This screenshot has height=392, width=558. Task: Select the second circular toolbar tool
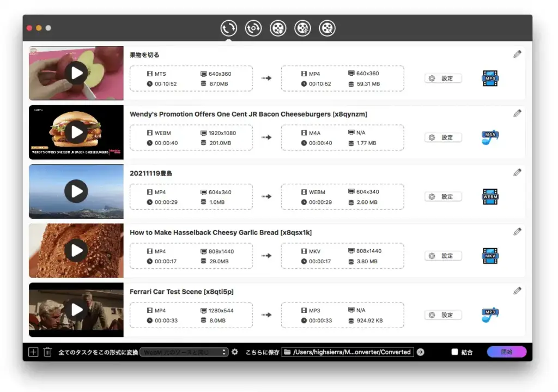253,28
